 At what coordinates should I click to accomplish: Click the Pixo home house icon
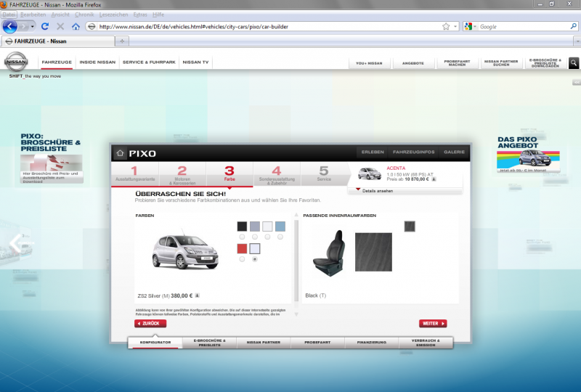tap(120, 153)
